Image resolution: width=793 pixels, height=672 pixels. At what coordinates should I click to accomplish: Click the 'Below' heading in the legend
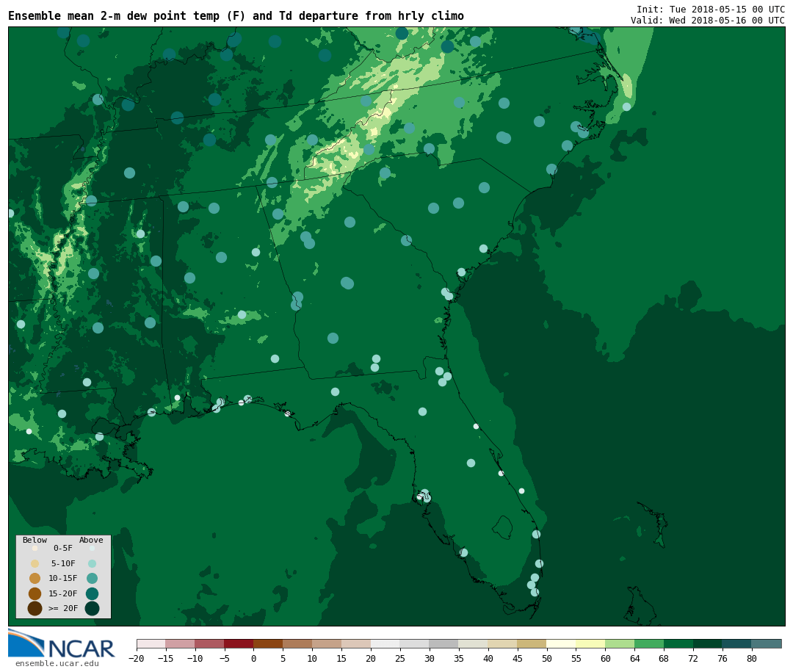[x=35, y=540]
